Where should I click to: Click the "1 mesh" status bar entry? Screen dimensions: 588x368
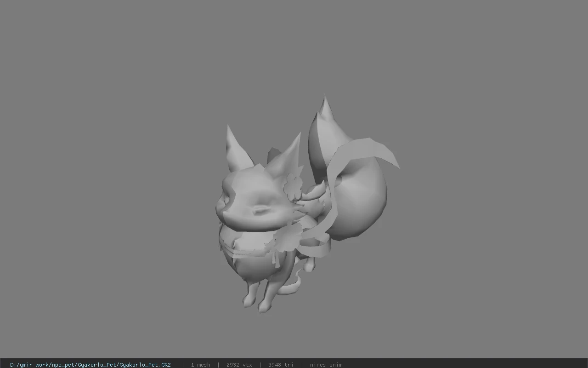[201, 365]
